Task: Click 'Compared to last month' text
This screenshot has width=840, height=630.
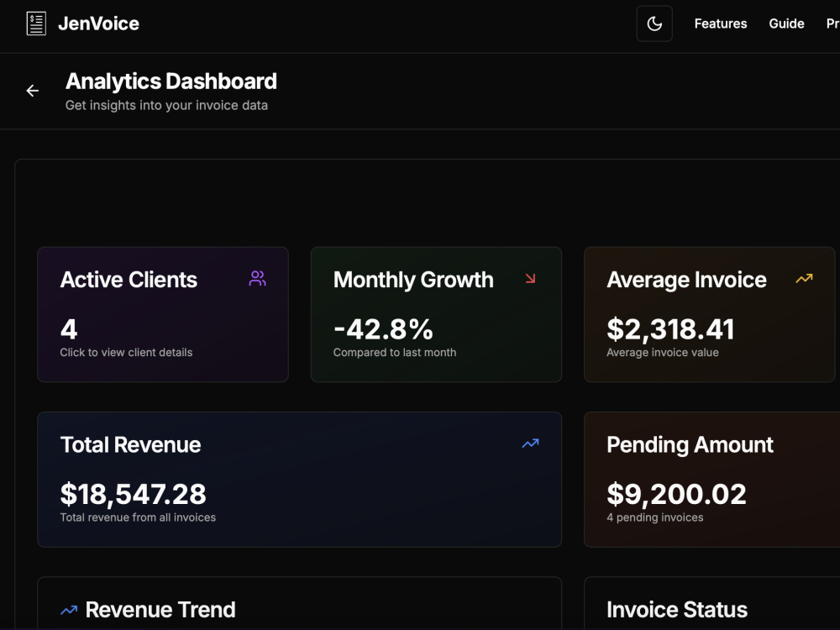Action: (x=395, y=353)
